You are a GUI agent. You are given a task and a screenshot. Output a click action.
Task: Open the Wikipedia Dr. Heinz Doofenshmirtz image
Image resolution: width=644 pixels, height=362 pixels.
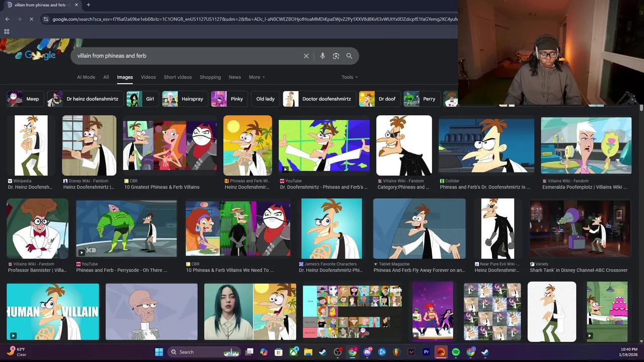[31, 145]
